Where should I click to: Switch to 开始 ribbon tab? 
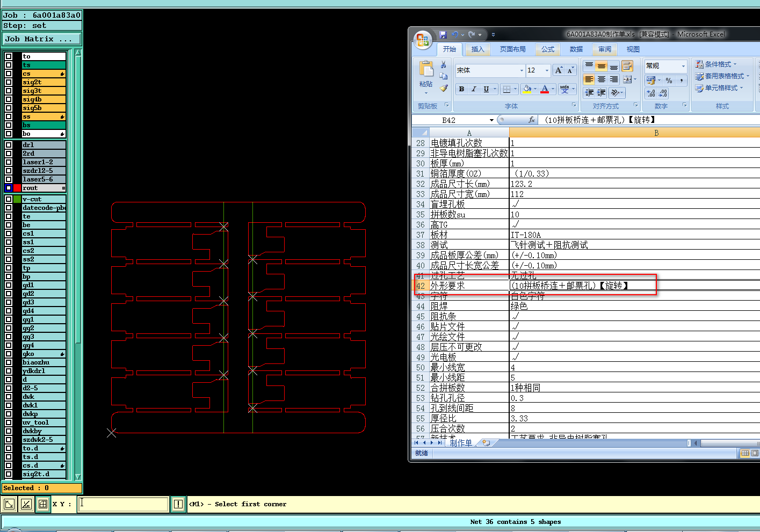[450, 49]
